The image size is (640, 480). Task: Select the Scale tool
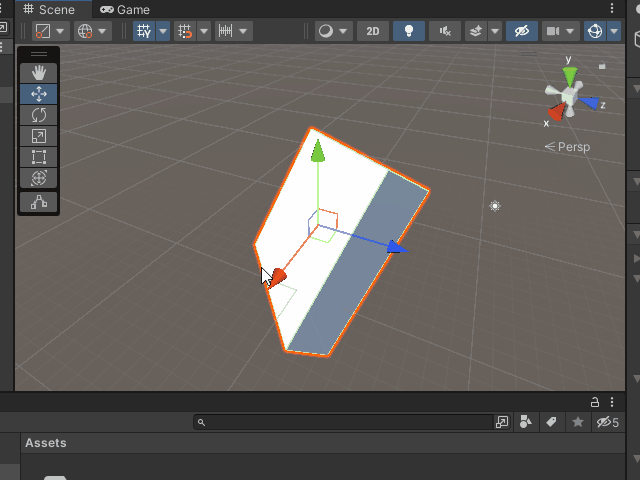point(39,136)
